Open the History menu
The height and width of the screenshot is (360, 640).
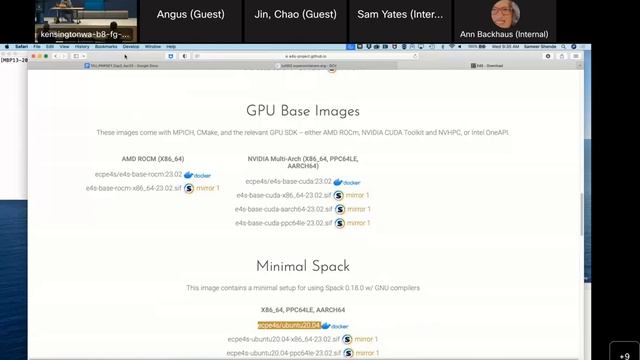[82, 47]
